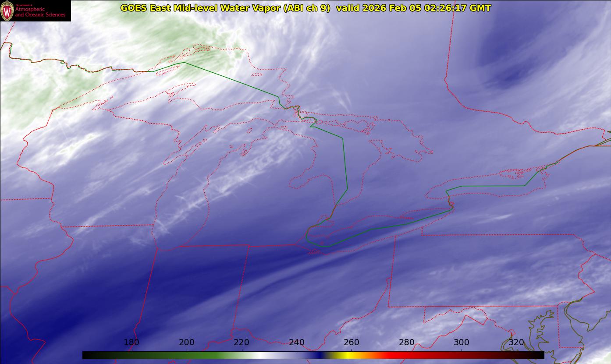This screenshot has width=611, height=364.
Task: Click the University of Wisconsin crest logo
Action: (7, 11)
